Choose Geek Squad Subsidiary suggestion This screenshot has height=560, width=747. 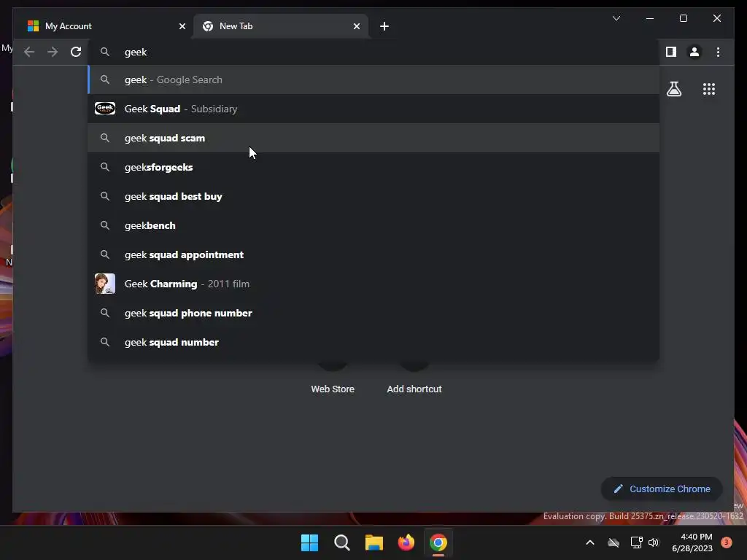tap(374, 109)
